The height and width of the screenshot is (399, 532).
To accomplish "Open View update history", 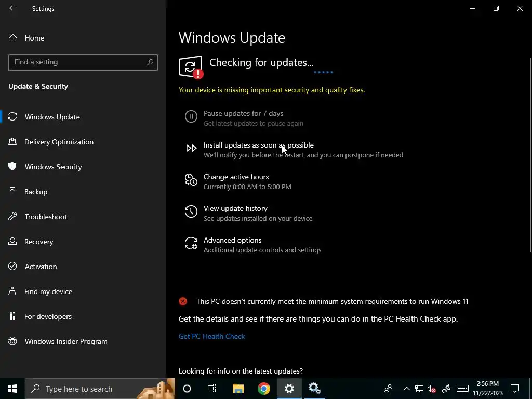I will (x=235, y=209).
